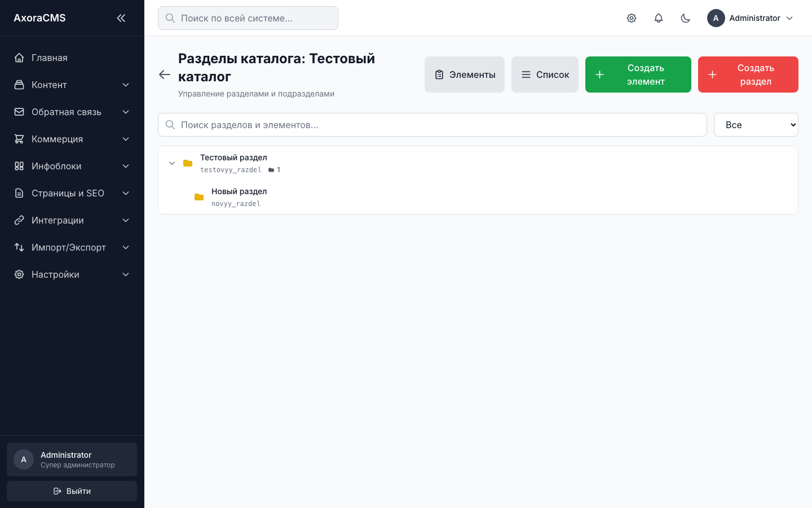This screenshot has height=508, width=812.
Task: Click the Настройки gear icon in sidebar
Action: point(19,274)
